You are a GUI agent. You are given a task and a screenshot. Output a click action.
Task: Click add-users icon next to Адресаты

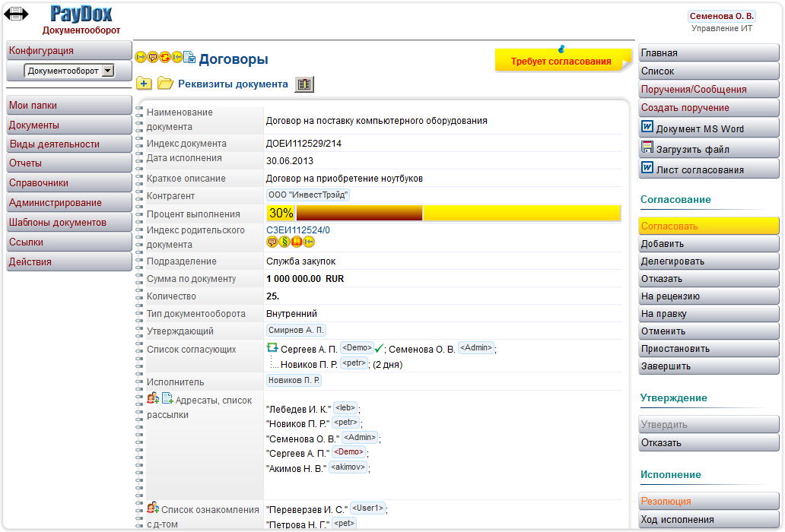(153, 398)
